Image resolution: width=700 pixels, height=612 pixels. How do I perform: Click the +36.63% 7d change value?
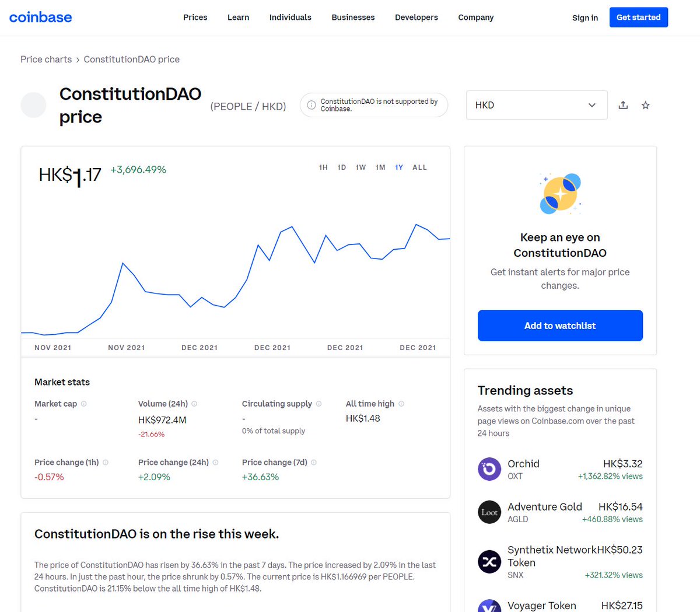pyautogui.click(x=260, y=477)
